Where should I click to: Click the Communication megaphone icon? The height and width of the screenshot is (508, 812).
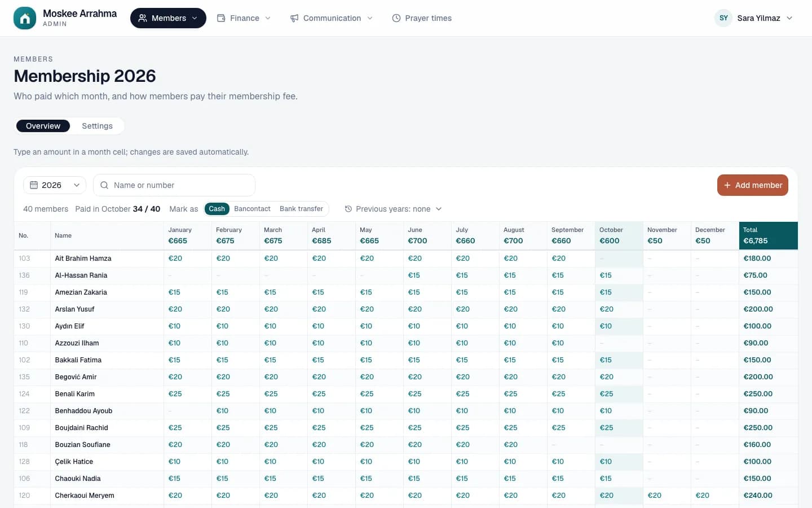coord(294,18)
